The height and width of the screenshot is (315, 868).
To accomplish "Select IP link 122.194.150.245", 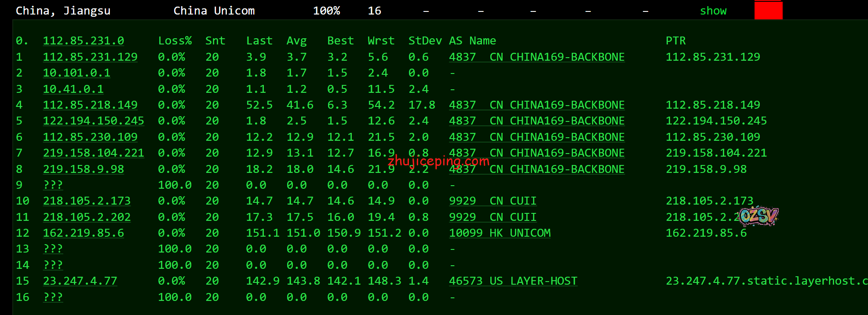I will [x=93, y=121].
